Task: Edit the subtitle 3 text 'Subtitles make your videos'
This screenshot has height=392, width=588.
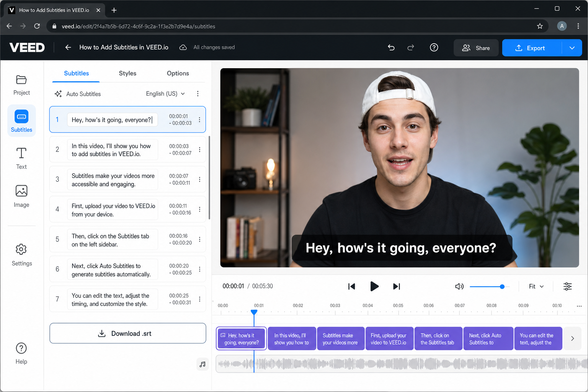Action: click(112, 180)
